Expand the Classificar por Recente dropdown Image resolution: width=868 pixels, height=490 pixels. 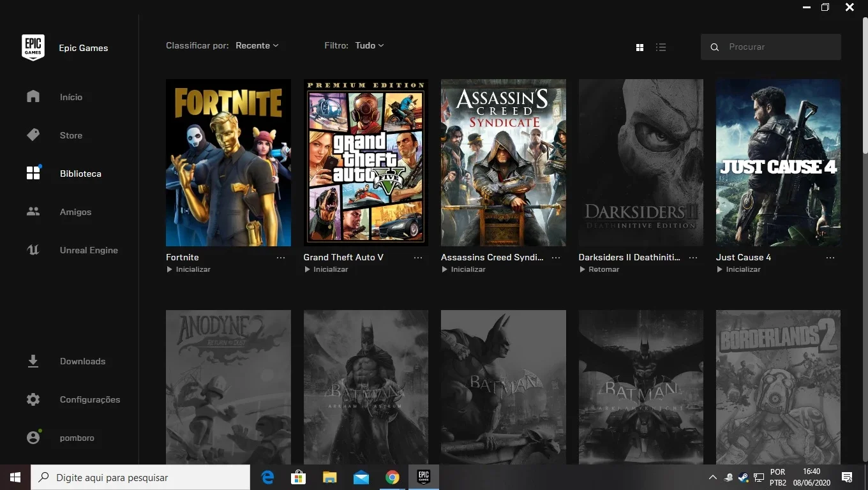point(257,45)
